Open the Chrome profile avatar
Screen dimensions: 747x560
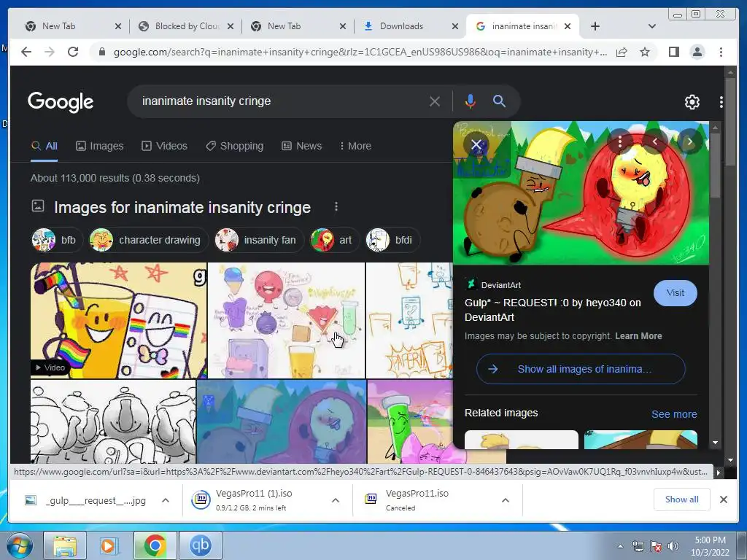click(x=697, y=52)
